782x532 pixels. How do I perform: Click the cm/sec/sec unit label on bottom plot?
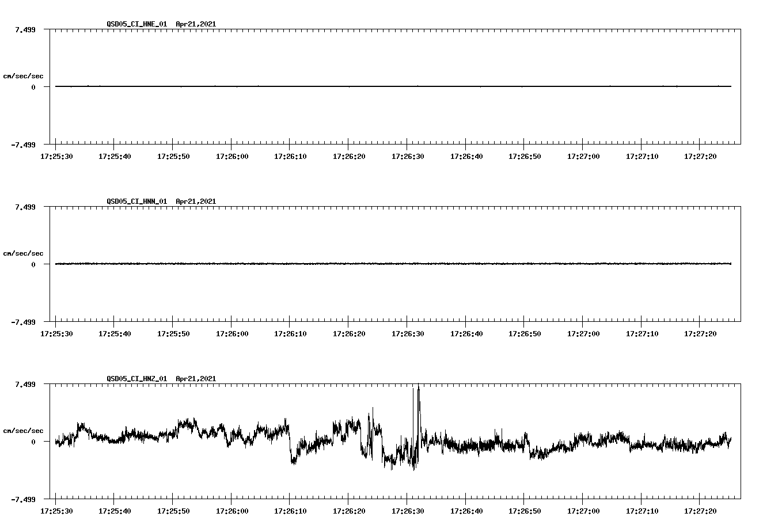click(x=24, y=430)
